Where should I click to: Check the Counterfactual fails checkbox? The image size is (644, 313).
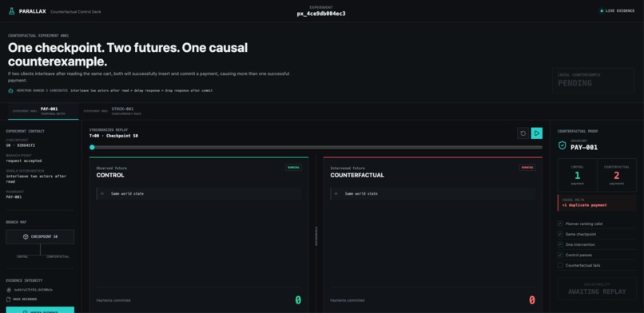pyautogui.click(x=560, y=265)
